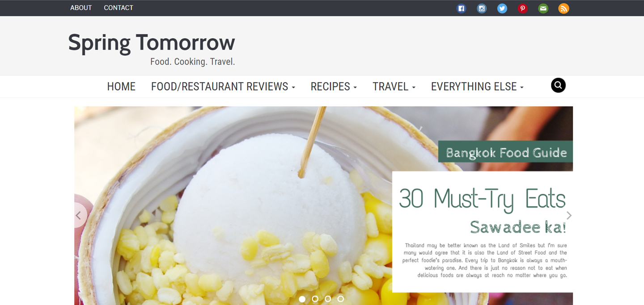Click the Spring Tomorrow site title

(x=152, y=43)
